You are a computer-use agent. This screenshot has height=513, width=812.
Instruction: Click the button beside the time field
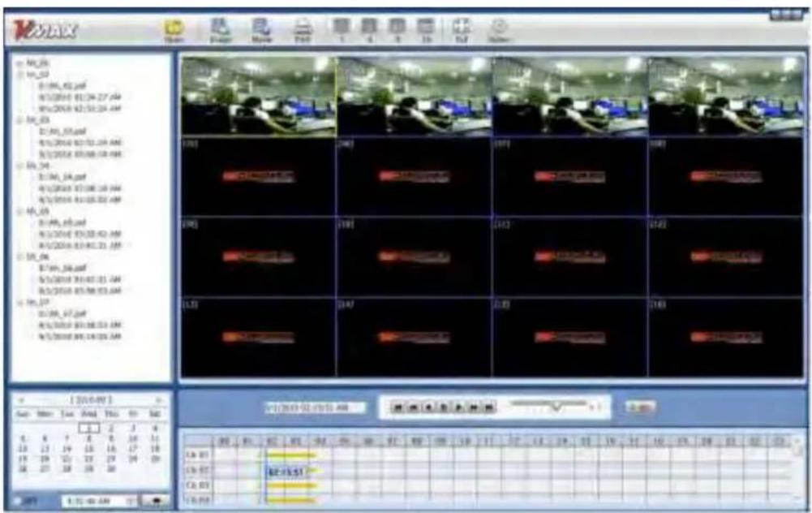(x=155, y=501)
